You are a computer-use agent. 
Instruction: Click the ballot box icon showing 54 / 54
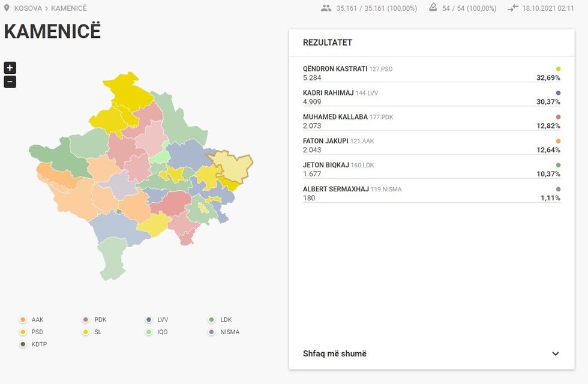[432, 8]
